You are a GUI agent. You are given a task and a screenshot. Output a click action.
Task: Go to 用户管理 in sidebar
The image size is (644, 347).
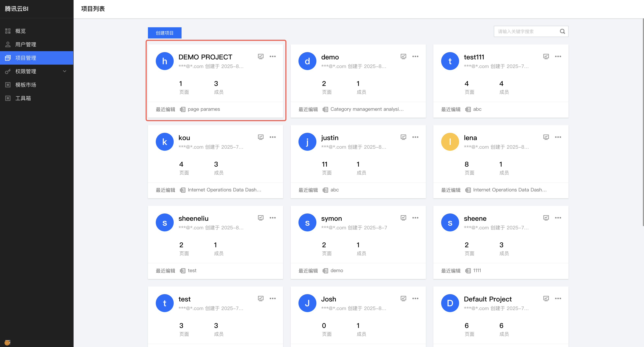pyautogui.click(x=26, y=44)
